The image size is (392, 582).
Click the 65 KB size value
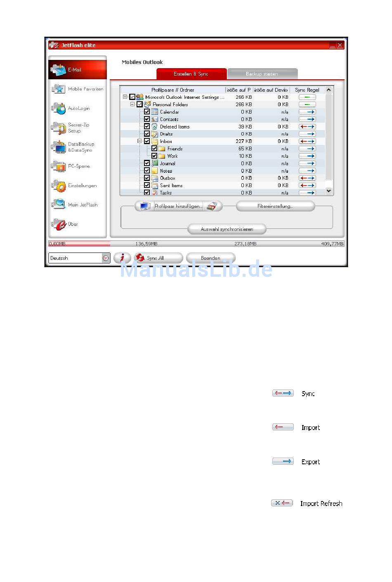[245, 149]
